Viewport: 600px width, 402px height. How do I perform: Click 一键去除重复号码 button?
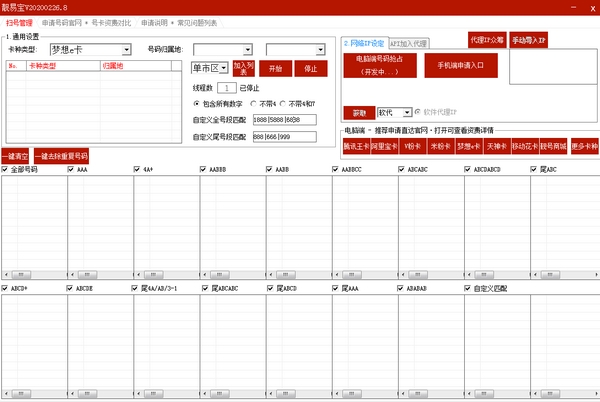tap(62, 156)
